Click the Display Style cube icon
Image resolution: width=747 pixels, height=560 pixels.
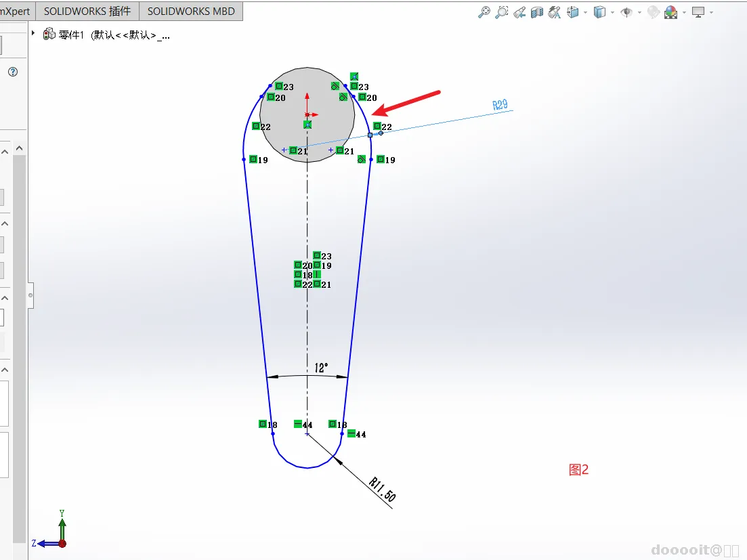[x=599, y=12]
